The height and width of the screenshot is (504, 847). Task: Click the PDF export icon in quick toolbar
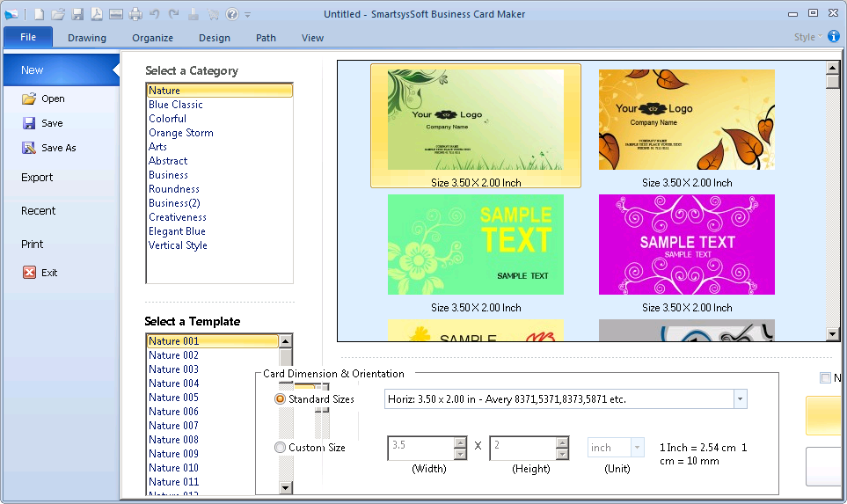tap(96, 14)
